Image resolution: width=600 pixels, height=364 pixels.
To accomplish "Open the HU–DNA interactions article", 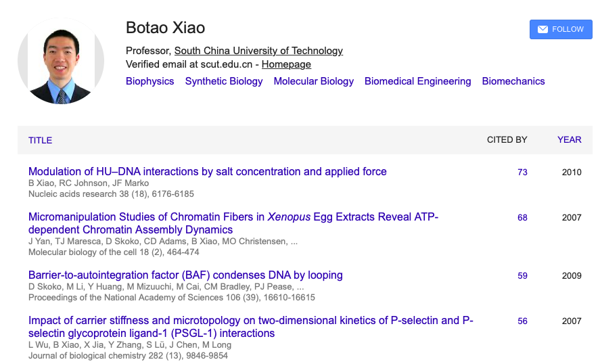I will tap(207, 172).
